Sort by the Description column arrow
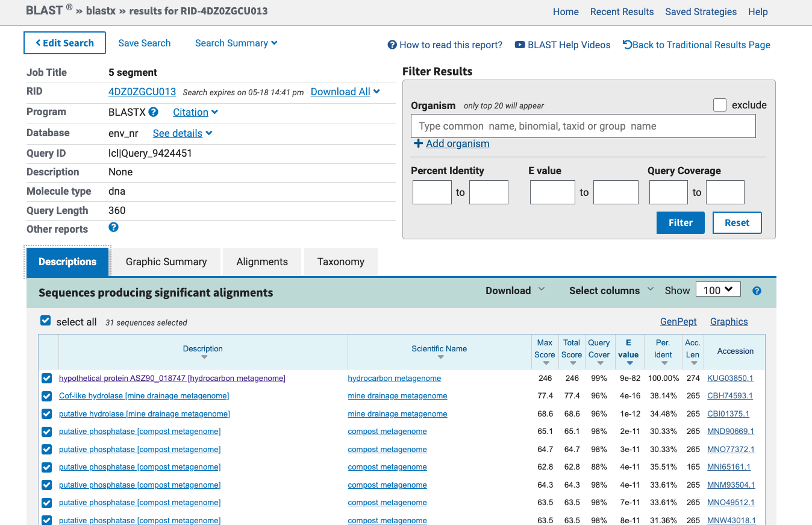 click(x=204, y=357)
